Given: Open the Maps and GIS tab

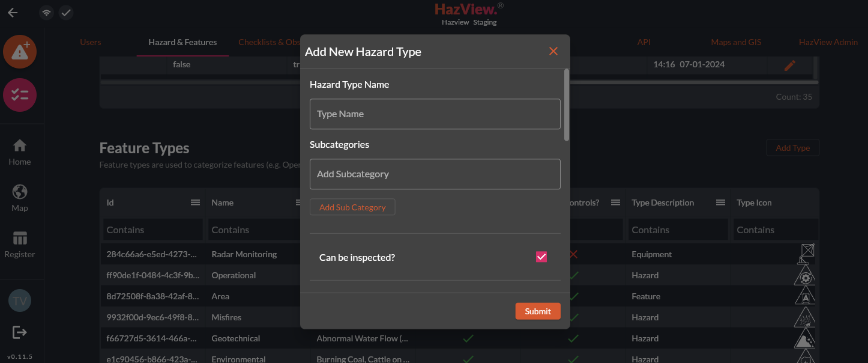Looking at the screenshot, I should tap(736, 42).
